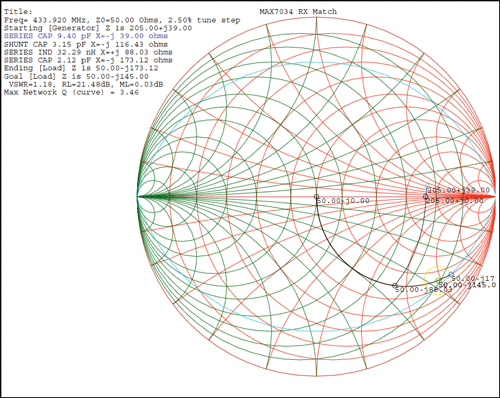
Task: Click the Freq= 433.920 MHz parameter line
Action: (122, 20)
